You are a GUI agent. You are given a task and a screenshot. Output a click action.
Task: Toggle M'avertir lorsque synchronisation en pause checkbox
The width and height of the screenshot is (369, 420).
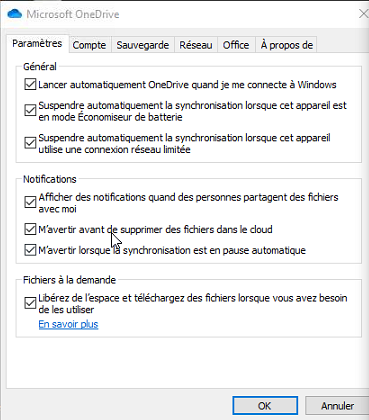click(30, 250)
